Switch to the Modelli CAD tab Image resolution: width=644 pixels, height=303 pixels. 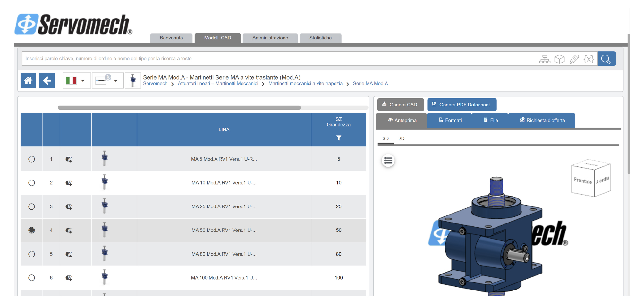[x=217, y=38]
